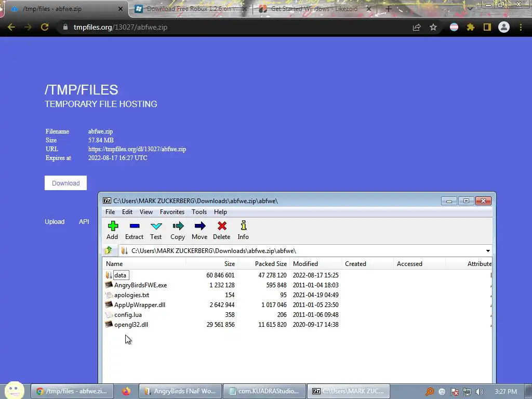Click the search magnifier tray icon

[430, 392]
